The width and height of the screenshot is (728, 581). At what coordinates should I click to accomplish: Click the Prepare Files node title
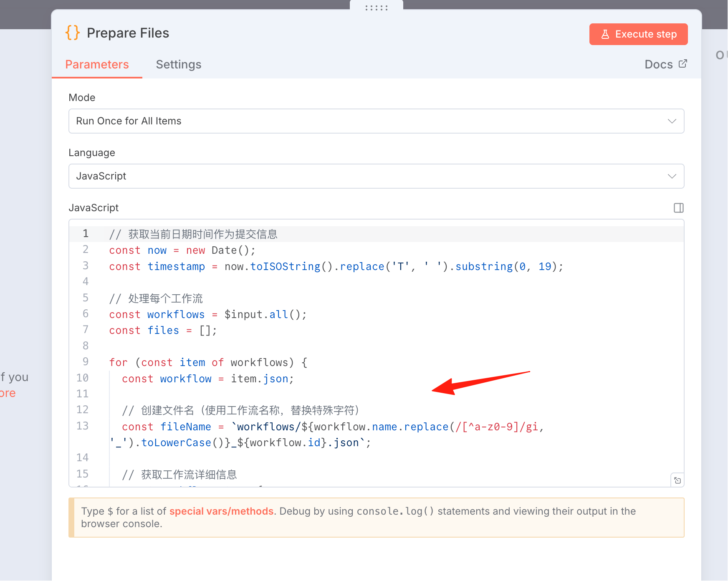(128, 33)
